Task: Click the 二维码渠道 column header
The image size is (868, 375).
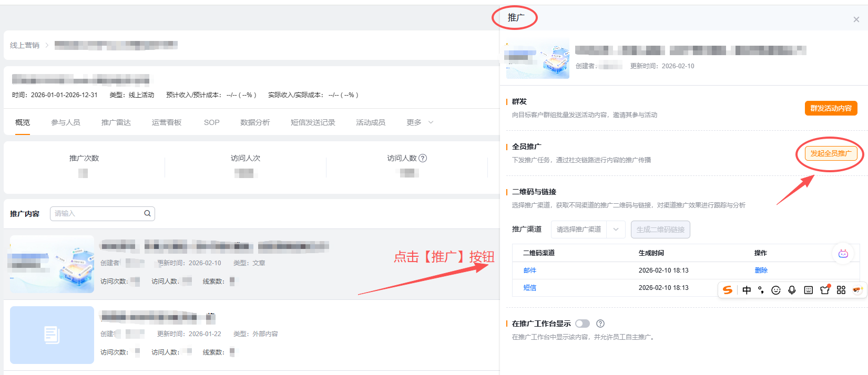Action: pyautogui.click(x=539, y=253)
